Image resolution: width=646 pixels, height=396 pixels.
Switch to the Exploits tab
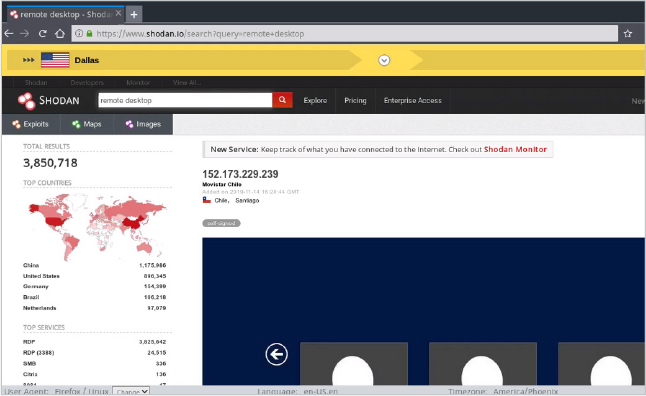point(30,124)
